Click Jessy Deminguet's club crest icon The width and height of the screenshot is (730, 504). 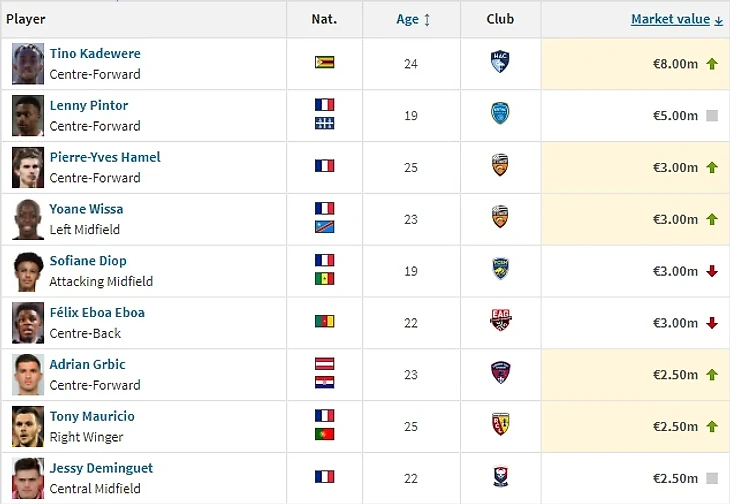(x=500, y=477)
